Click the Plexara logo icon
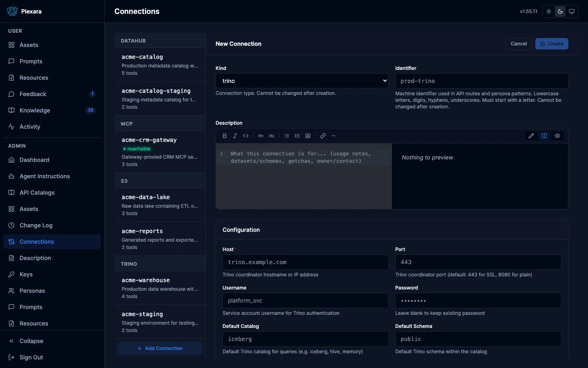 (12, 11)
